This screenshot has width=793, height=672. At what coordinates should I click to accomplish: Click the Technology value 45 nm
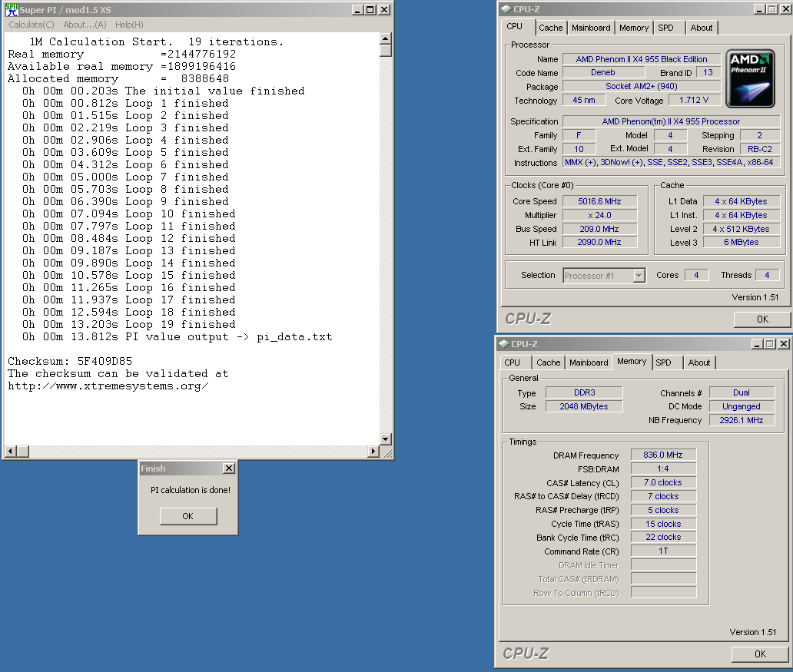(x=584, y=100)
